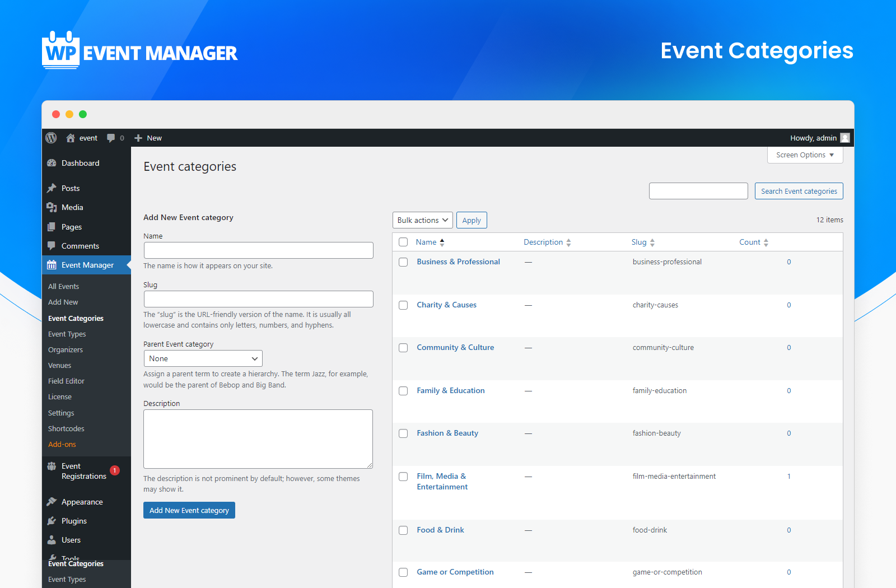Click Add New Event category button
Screen dimensions: 896x588
tap(189, 510)
